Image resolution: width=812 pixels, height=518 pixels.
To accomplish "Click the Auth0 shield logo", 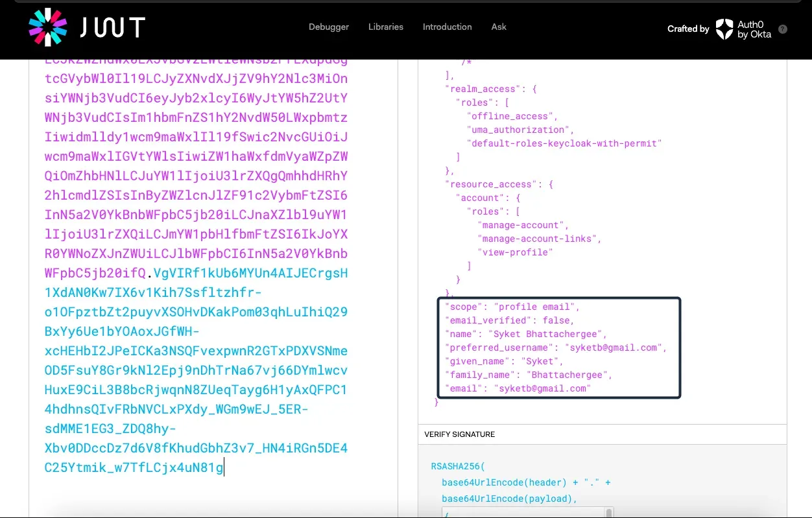I will click(x=724, y=29).
